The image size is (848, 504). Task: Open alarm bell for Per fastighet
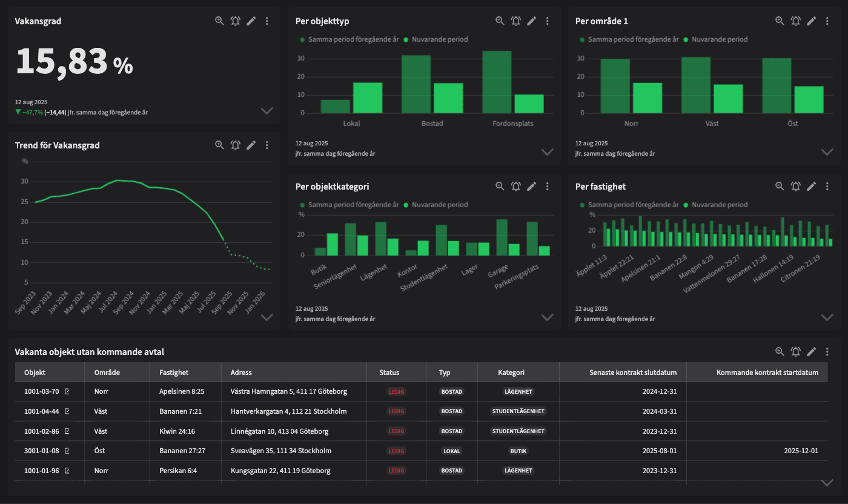[796, 187]
